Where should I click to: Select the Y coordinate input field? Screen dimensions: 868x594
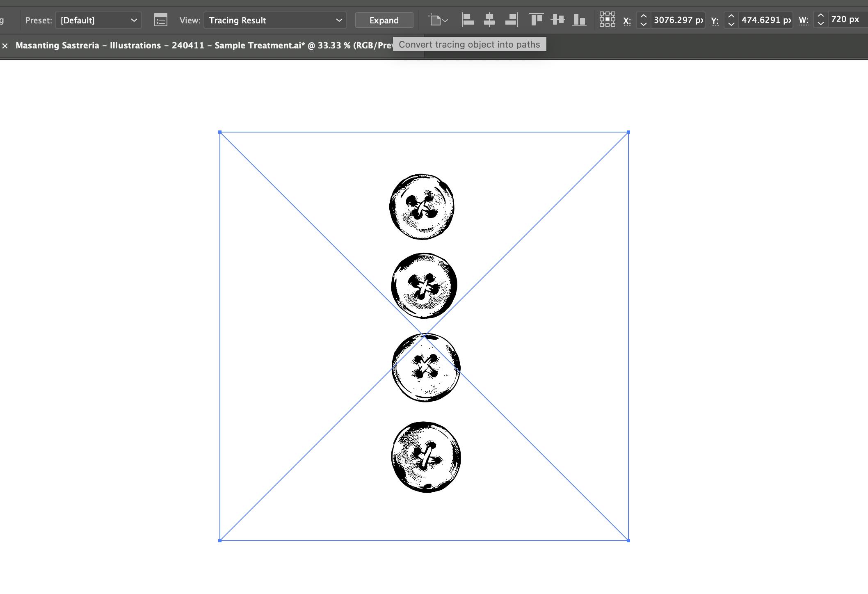pos(762,20)
